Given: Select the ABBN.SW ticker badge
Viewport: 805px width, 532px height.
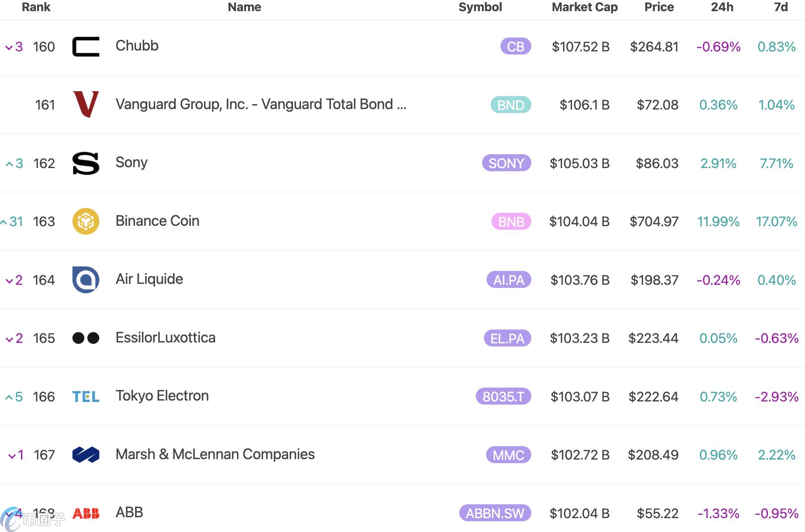Looking at the screenshot, I should (495, 513).
